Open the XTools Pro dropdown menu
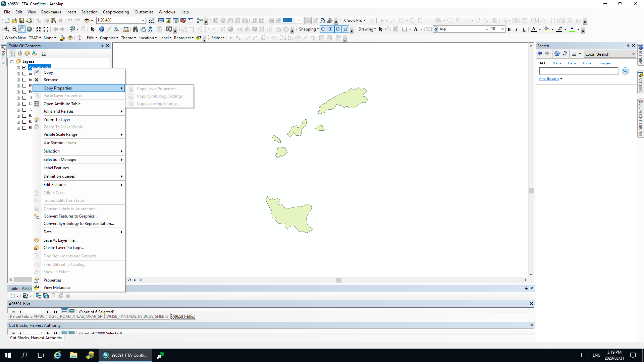Image resolution: width=644 pixels, height=362 pixels. (354, 20)
